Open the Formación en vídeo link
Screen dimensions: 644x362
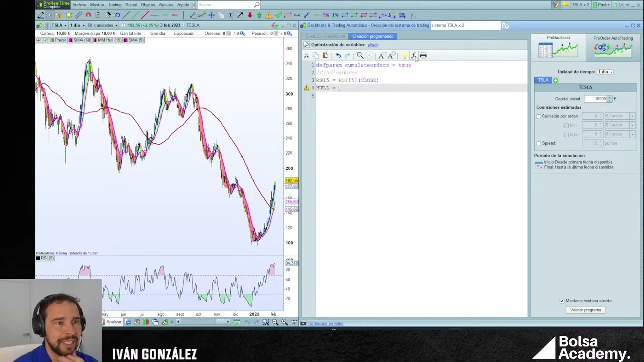[325, 323]
